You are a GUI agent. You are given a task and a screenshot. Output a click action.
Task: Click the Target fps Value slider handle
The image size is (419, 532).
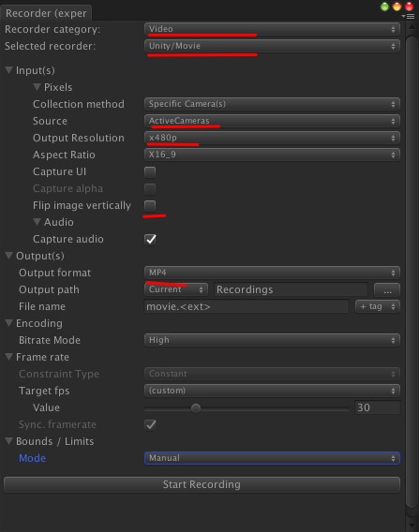(x=196, y=407)
